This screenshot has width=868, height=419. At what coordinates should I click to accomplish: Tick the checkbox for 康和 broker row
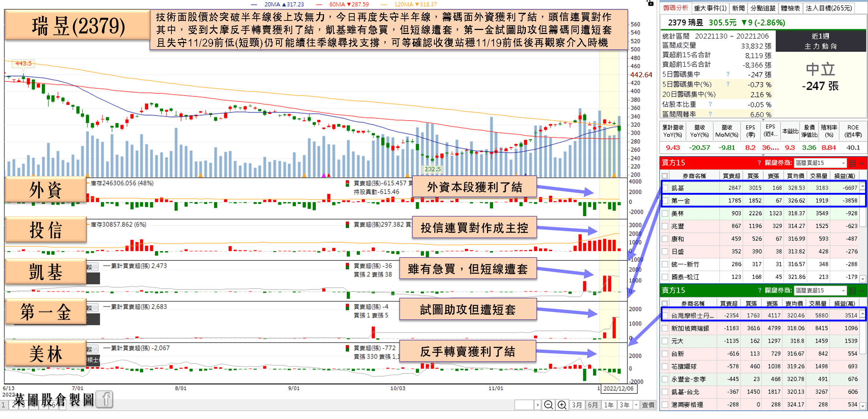[x=665, y=239]
